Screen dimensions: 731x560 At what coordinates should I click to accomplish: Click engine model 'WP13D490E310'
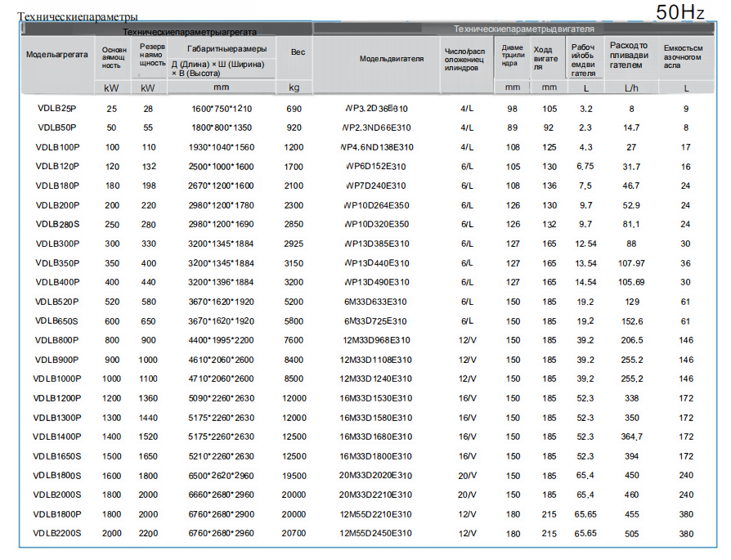[x=376, y=282]
